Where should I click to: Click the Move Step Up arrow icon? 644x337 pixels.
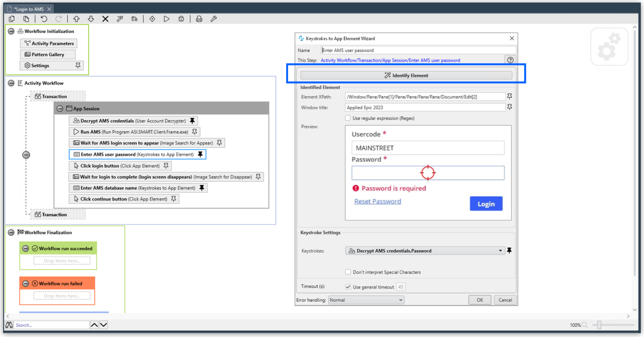(x=77, y=19)
